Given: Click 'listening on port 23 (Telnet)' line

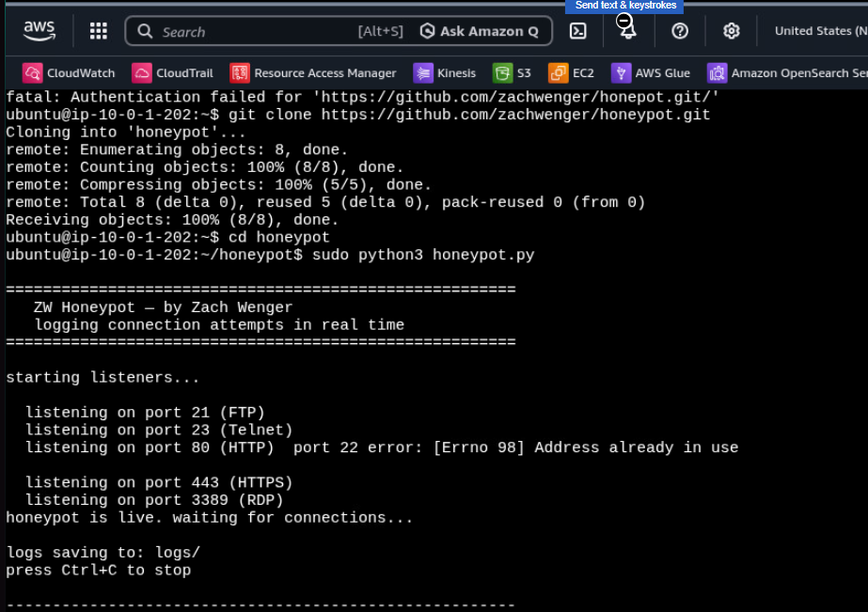Looking at the screenshot, I should coord(159,430).
